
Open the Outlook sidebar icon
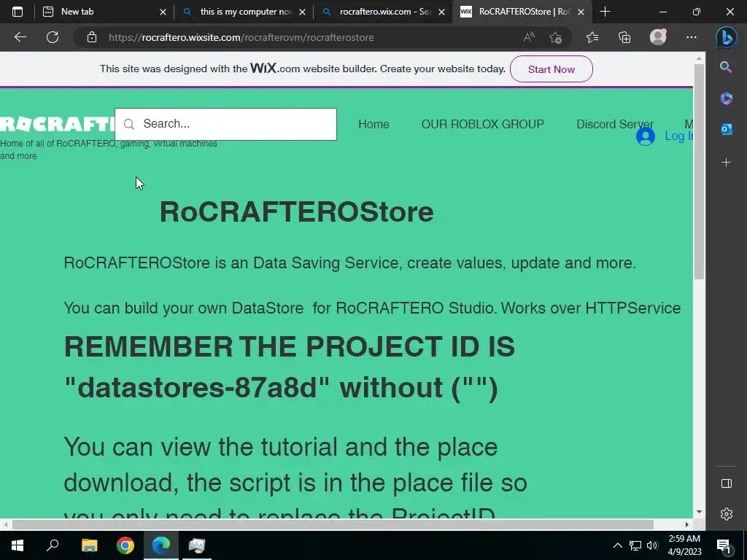point(726,129)
